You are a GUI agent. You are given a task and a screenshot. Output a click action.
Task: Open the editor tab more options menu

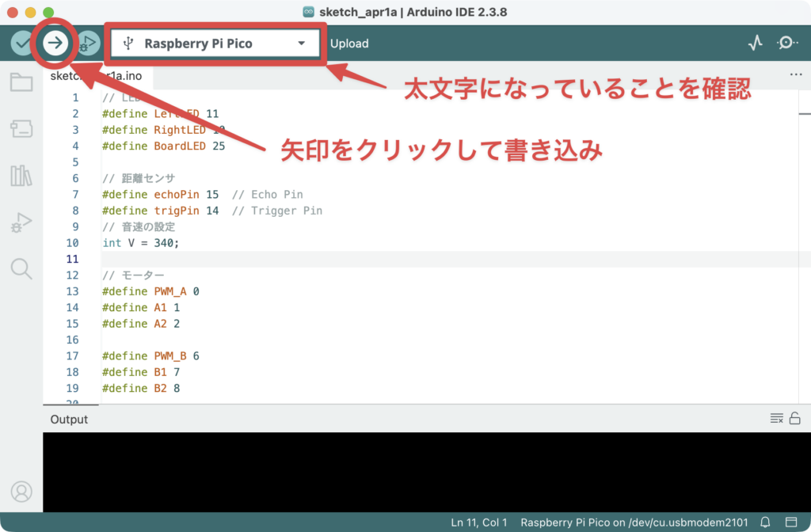[x=796, y=75]
